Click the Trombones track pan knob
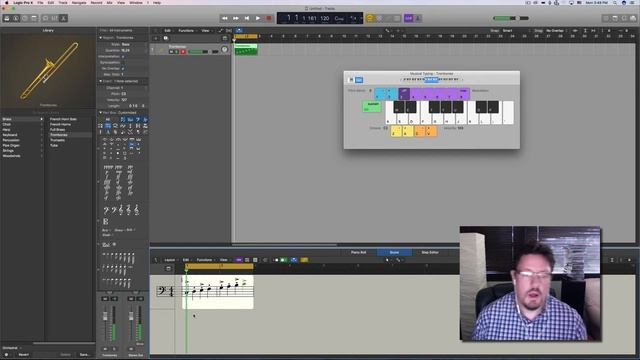 point(224,49)
